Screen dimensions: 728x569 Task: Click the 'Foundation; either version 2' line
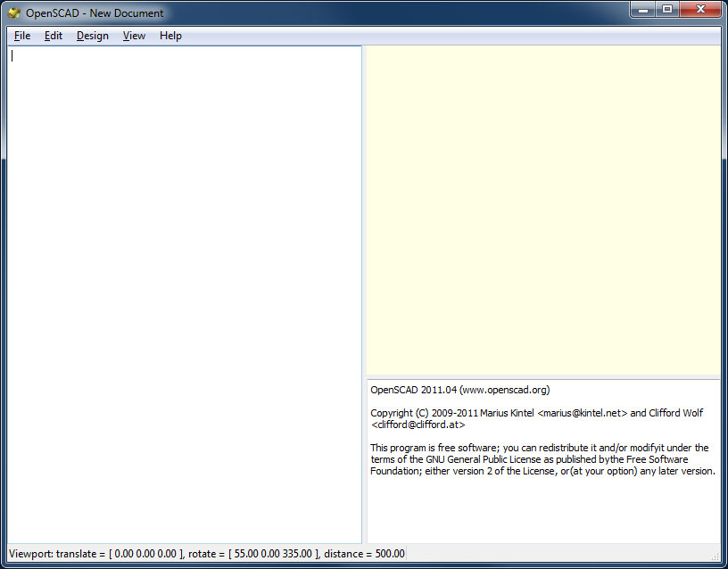542,471
